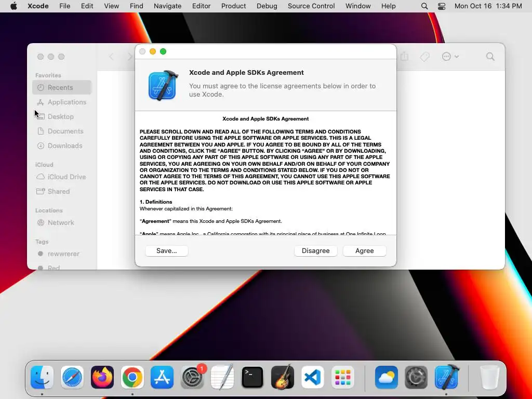Open Finder from the Dock

[x=42, y=377]
